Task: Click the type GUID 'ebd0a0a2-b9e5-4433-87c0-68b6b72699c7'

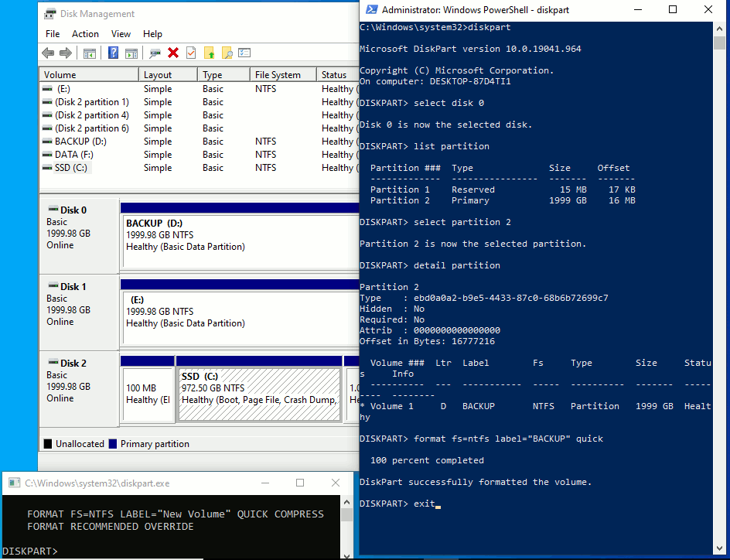Action: pyautogui.click(x=510, y=298)
